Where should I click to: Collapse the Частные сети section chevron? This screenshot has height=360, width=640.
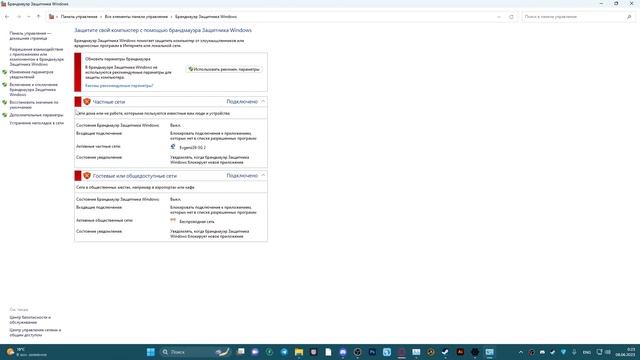point(263,102)
